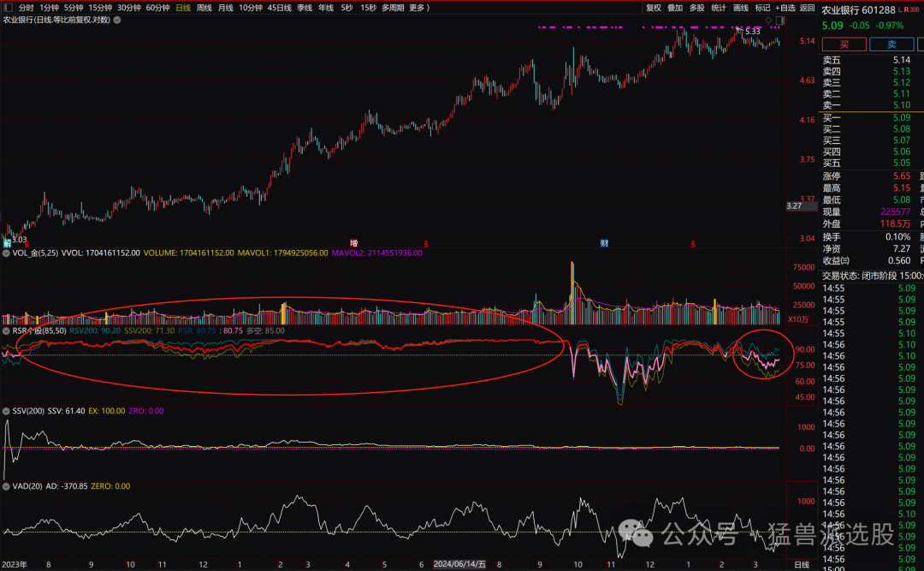Image resolution: width=924 pixels, height=571 pixels.
Task: Click the 5.33 high price annotation
Action: tap(753, 32)
